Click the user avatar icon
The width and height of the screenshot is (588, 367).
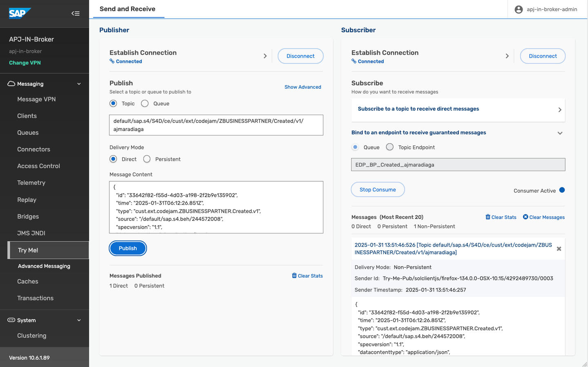(x=519, y=9)
